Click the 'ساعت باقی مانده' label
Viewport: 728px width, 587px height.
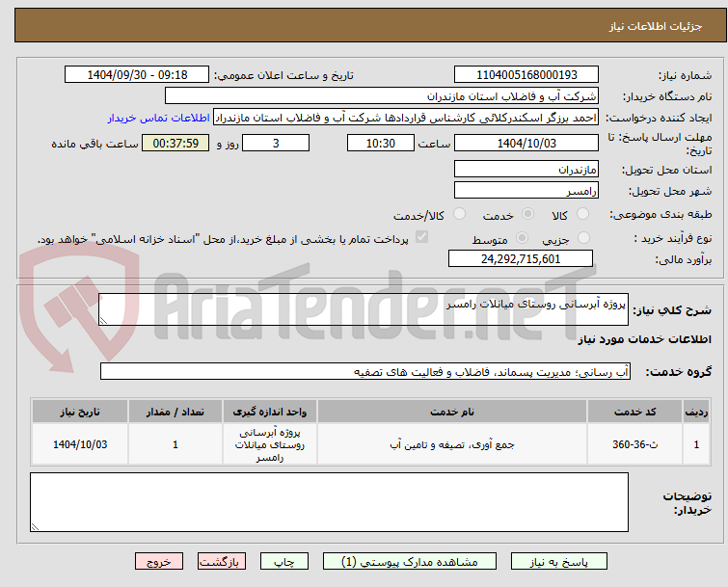click(x=94, y=144)
